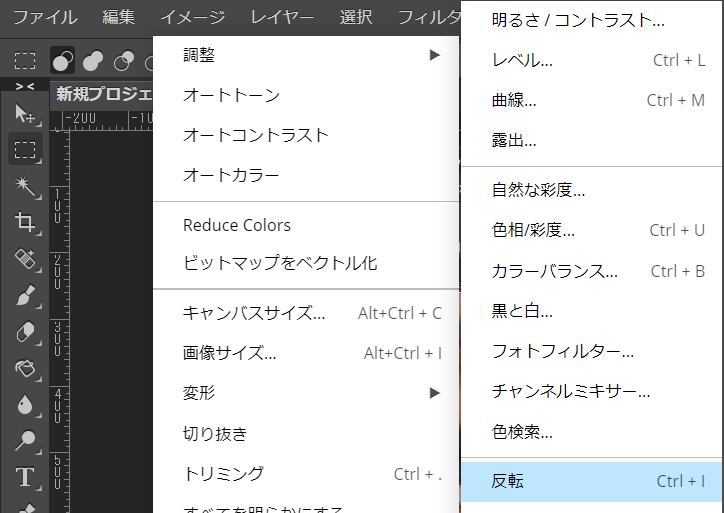Open 色検索 adjustment
This screenshot has height=513, width=724.
591,432
